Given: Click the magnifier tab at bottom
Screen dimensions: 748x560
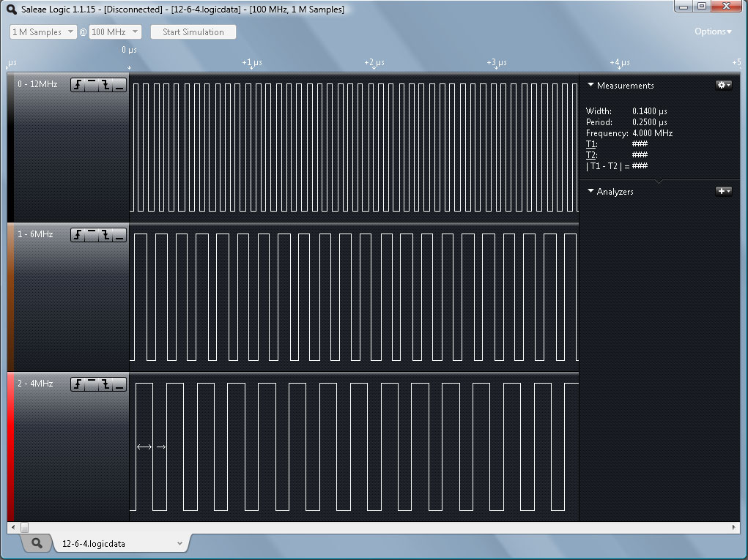Looking at the screenshot, I should click(36, 543).
